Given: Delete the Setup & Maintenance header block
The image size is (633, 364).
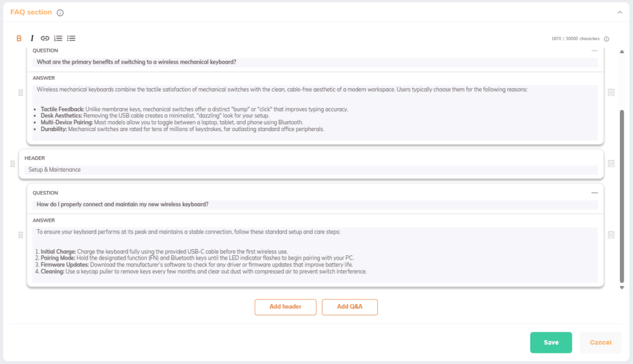Looking at the screenshot, I should pos(611,164).
